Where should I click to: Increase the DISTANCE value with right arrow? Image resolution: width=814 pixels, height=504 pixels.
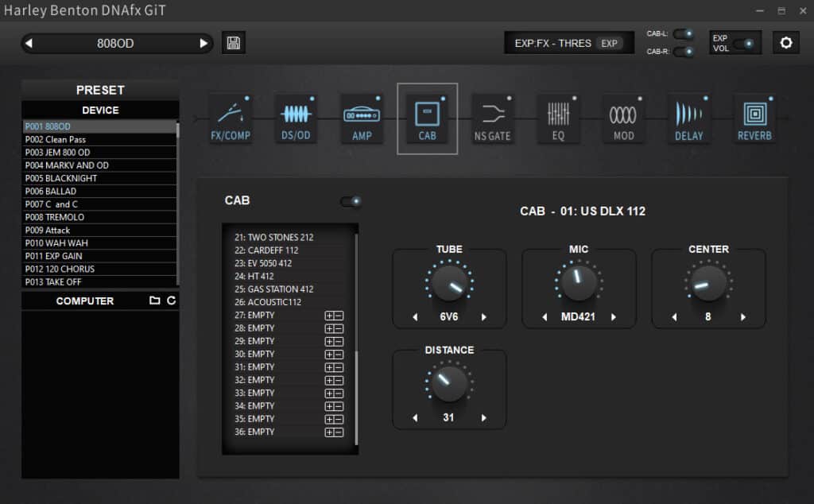[484, 418]
